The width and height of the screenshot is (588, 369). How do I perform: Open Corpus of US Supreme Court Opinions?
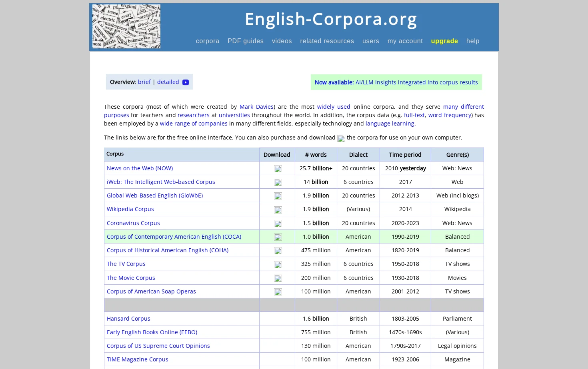[158, 346]
